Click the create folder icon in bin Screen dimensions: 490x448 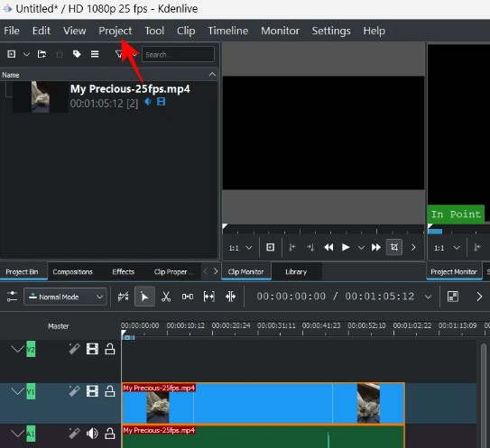pos(42,54)
